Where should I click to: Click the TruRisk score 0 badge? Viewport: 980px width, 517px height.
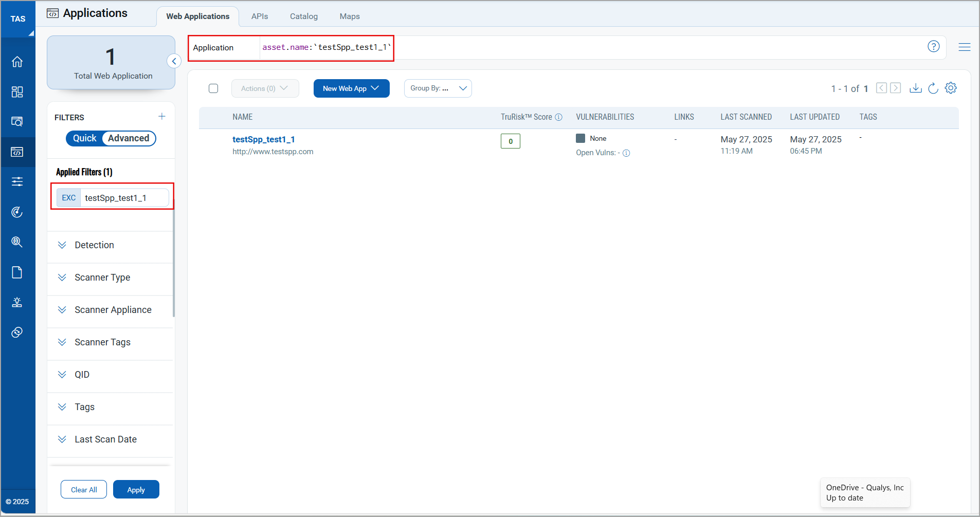click(511, 141)
